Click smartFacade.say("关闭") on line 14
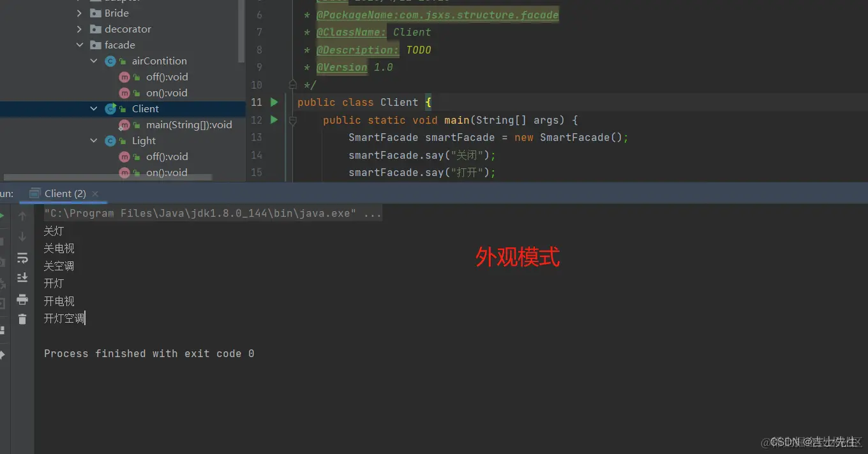The width and height of the screenshot is (868, 454). click(422, 156)
